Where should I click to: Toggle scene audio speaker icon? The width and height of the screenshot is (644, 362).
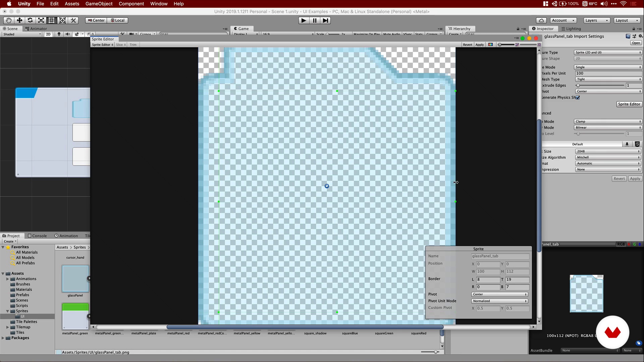pyautogui.click(x=68, y=34)
